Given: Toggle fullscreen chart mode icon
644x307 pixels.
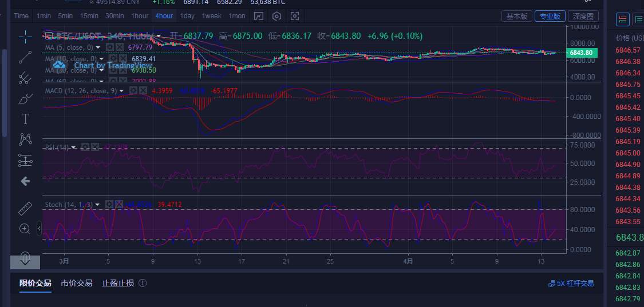Looking at the screenshot, I should pos(295,16).
